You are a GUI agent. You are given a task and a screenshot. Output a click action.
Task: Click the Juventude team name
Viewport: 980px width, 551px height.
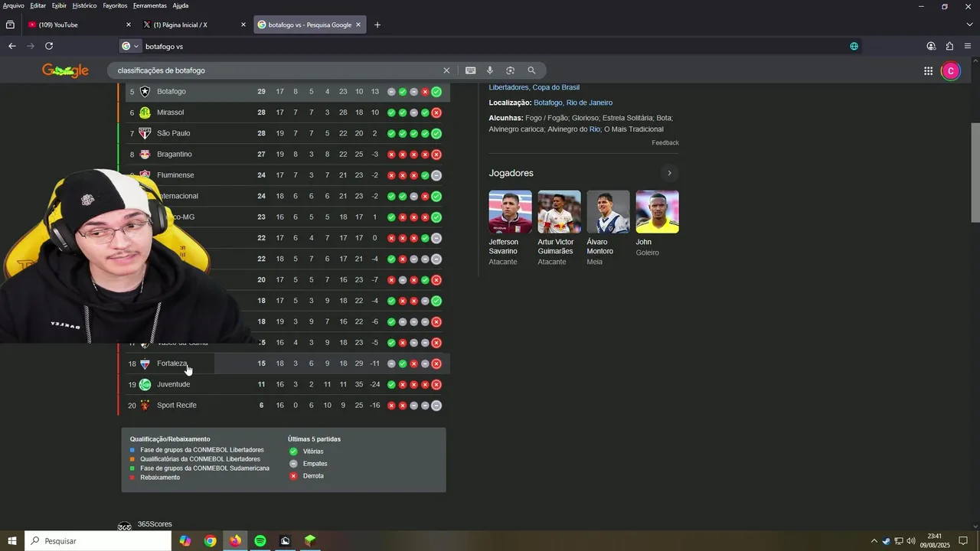(x=173, y=384)
